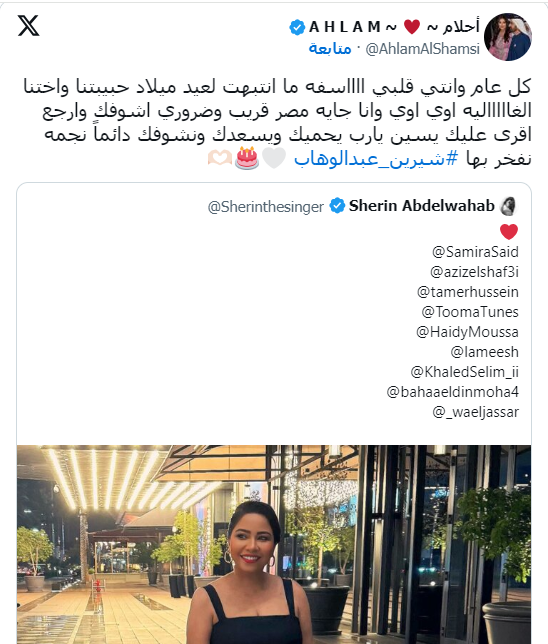Open the @azizelshaf3i mention
Viewport: 548px width, 644px height.
tap(474, 272)
